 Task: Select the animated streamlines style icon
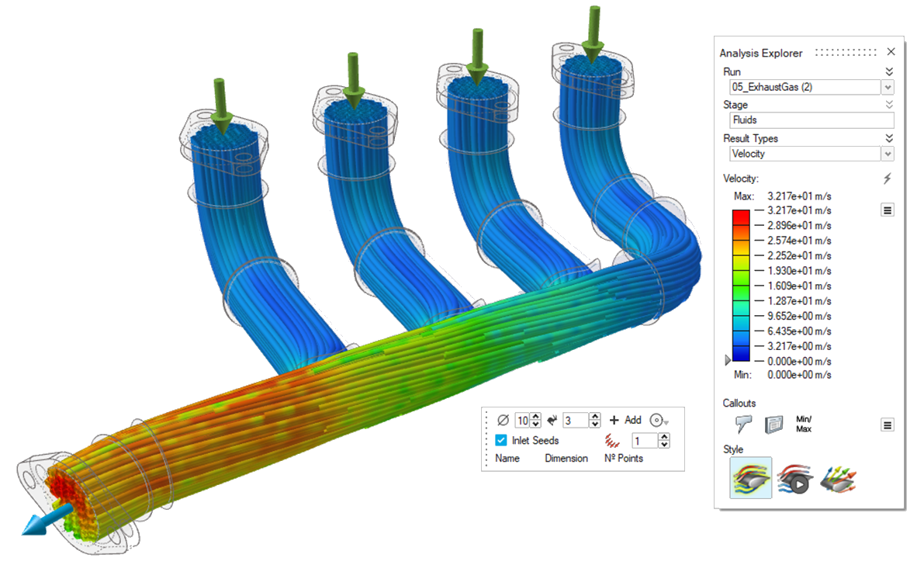[794, 479]
